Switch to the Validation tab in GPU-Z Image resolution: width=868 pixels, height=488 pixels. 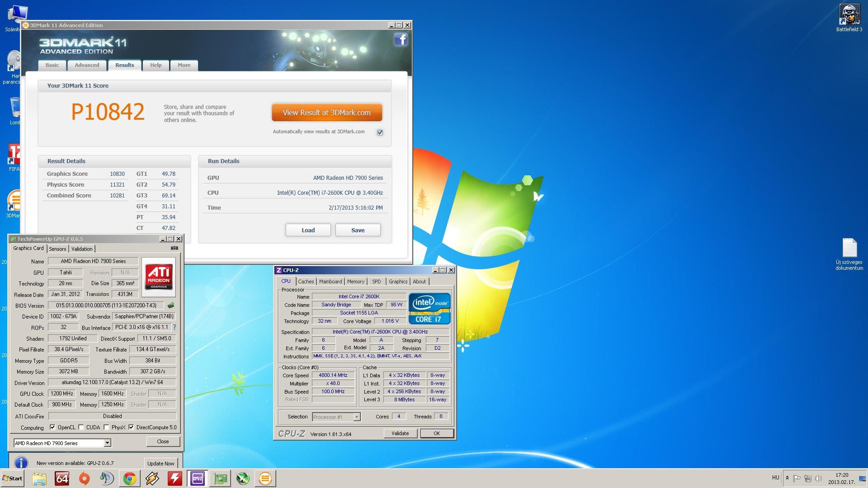coord(82,249)
